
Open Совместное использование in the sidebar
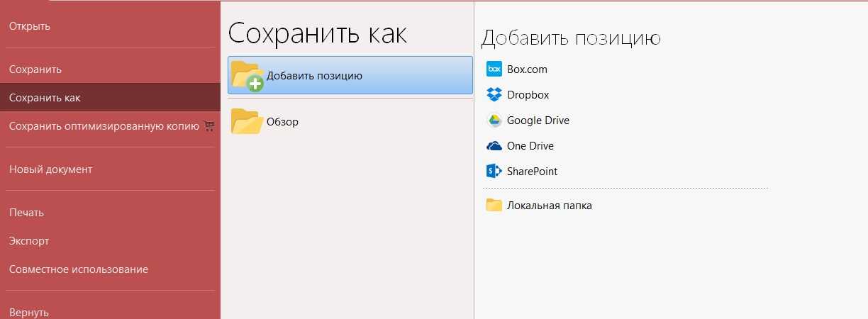[x=78, y=269]
